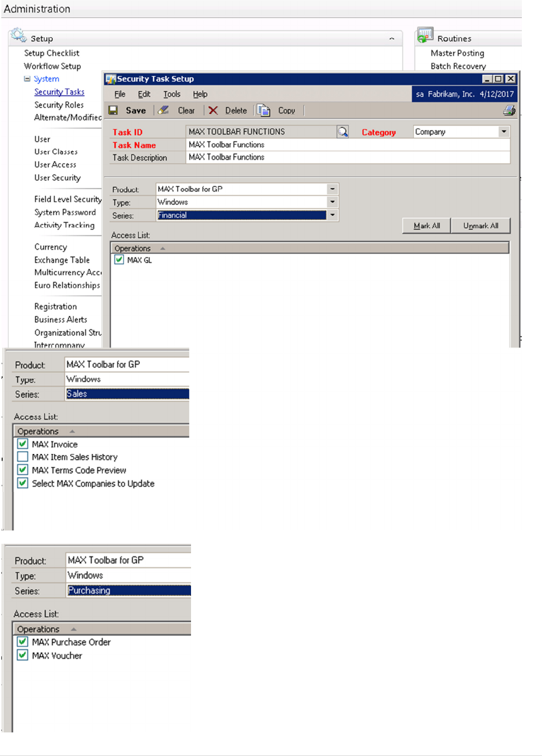Open Activity Tracking link
The image size is (542, 756).
click(x=64, y=225)
